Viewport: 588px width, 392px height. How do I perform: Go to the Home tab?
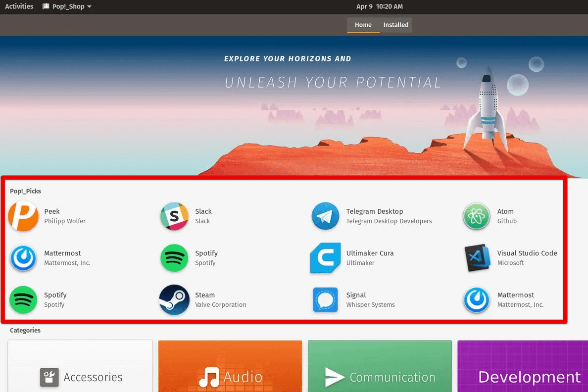363,25
